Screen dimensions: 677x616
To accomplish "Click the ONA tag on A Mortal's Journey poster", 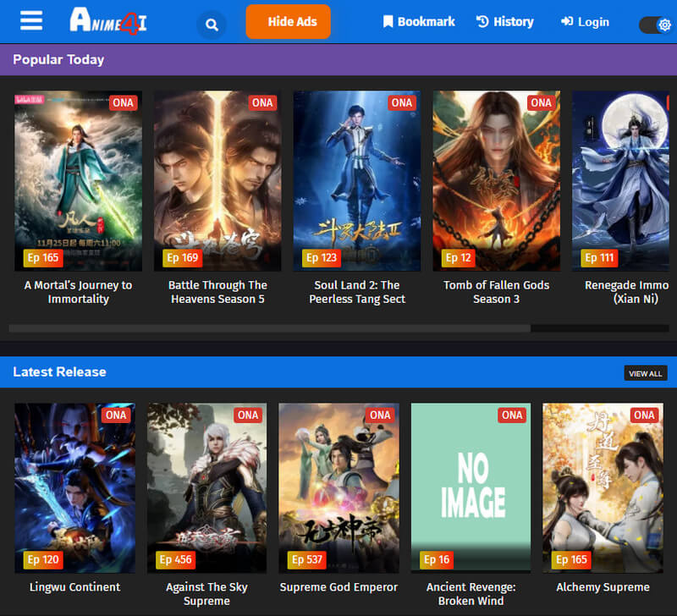I will [123, 102].
